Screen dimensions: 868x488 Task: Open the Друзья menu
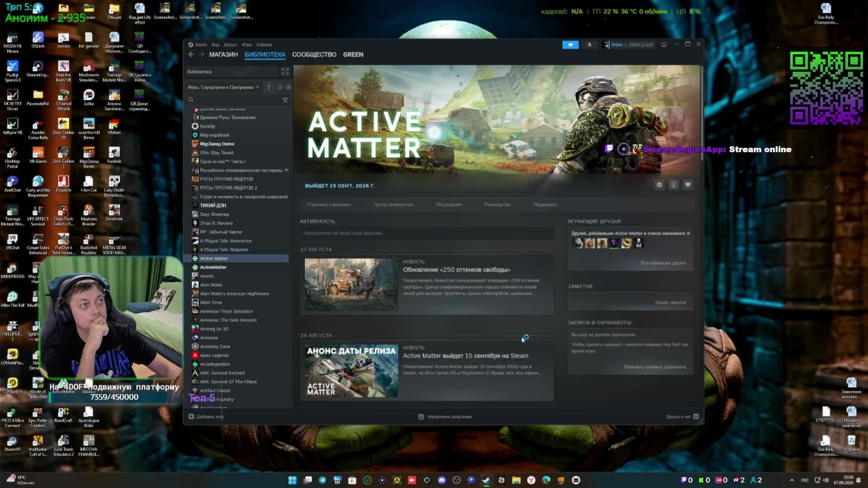click(230, 45)
